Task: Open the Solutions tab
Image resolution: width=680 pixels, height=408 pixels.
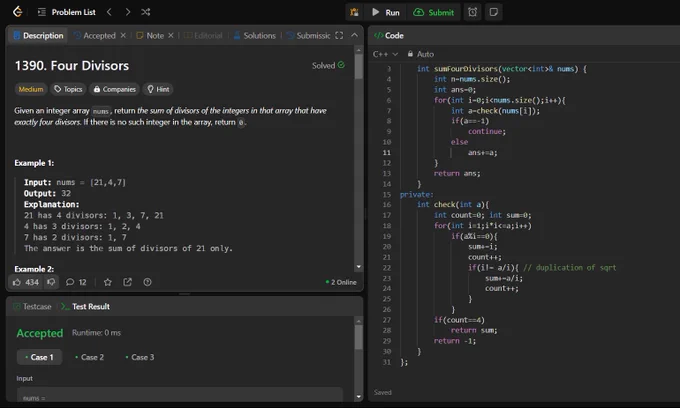Action: (255, 36)
